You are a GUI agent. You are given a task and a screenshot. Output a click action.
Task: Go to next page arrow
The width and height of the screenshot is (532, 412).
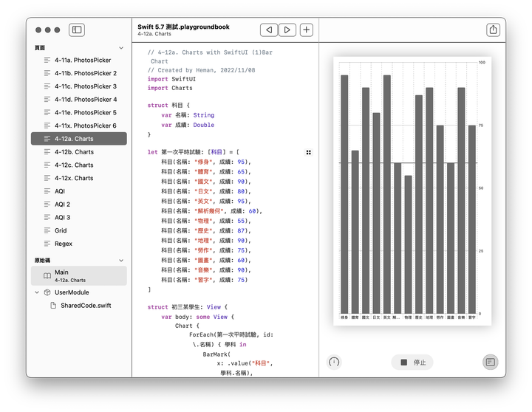287,30
